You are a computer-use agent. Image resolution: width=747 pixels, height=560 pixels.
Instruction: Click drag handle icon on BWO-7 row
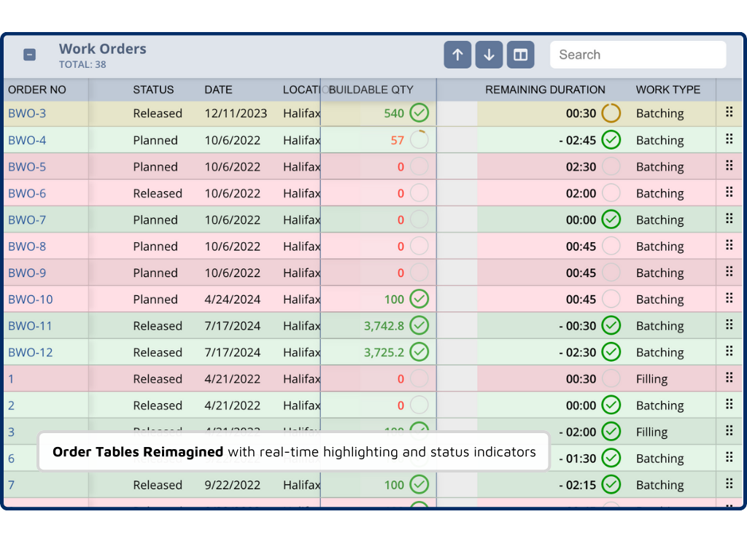tap(729, 219)
